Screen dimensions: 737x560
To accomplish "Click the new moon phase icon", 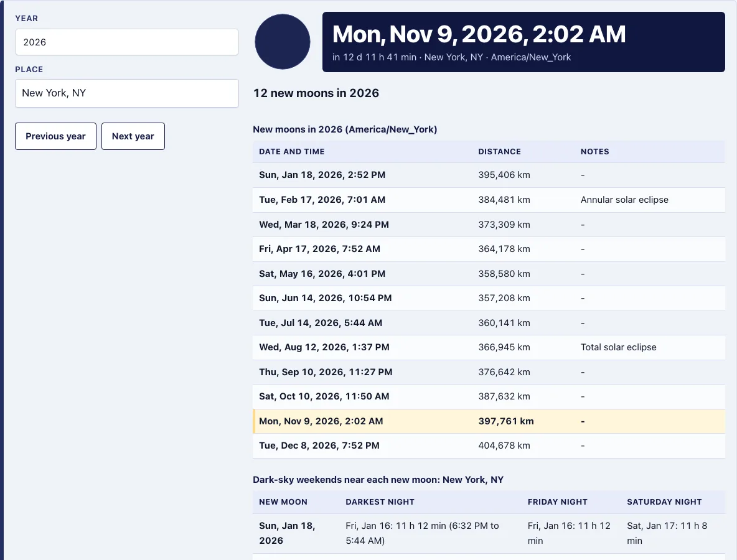I will (x=283, y=42).
